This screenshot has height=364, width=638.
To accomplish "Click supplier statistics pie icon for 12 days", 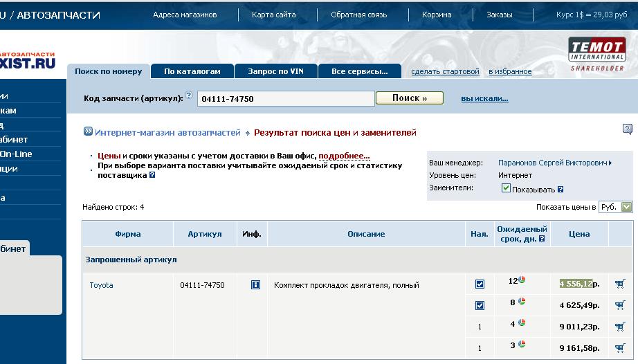I will coord(522,280).
